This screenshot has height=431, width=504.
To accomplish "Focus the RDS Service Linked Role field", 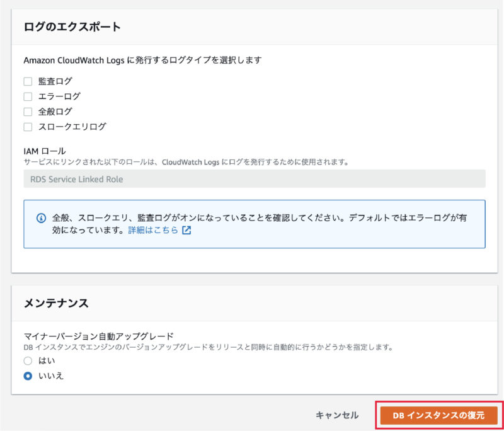I will (255, 179).
